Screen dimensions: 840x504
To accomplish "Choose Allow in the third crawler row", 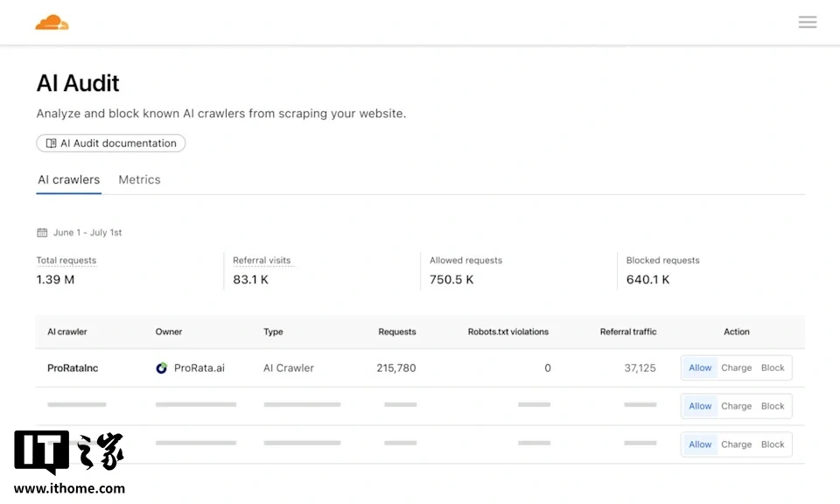I will point(700,444).
